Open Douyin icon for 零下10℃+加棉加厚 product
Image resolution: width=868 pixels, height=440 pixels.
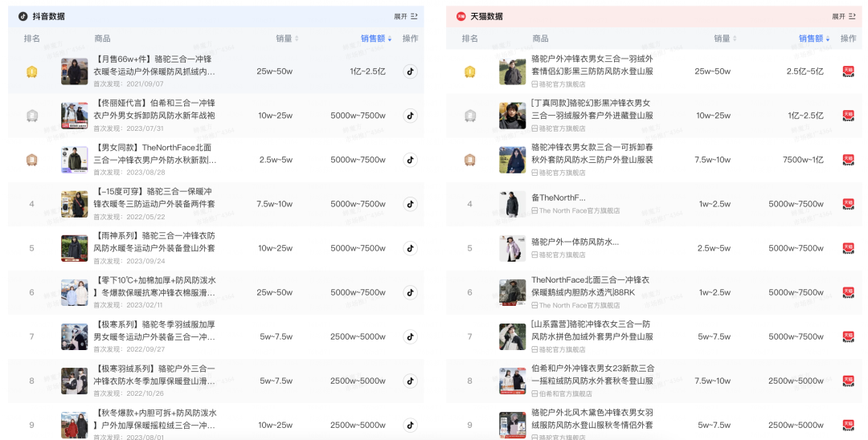click(x=410, y=292)
